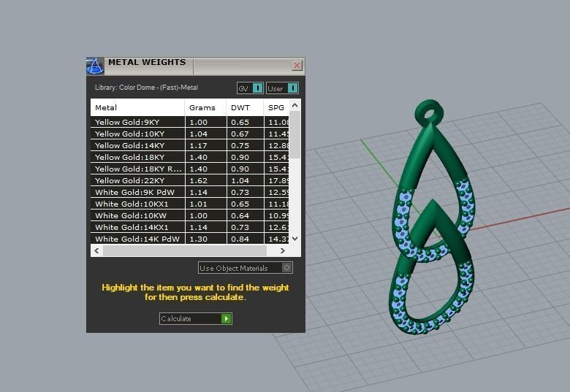Sort by the Metal column header
This screenshot has height=392, width=570.
[137, 107]
